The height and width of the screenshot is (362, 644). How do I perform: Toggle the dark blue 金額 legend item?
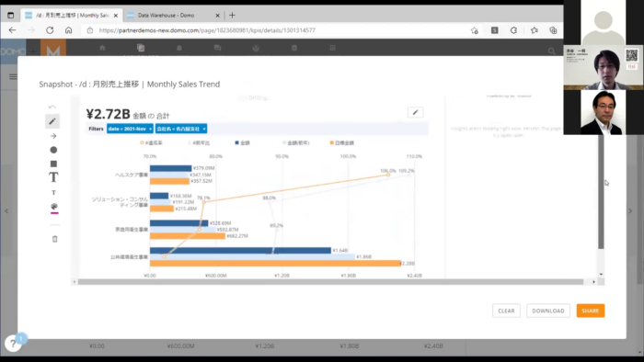[x=242, y=142]
